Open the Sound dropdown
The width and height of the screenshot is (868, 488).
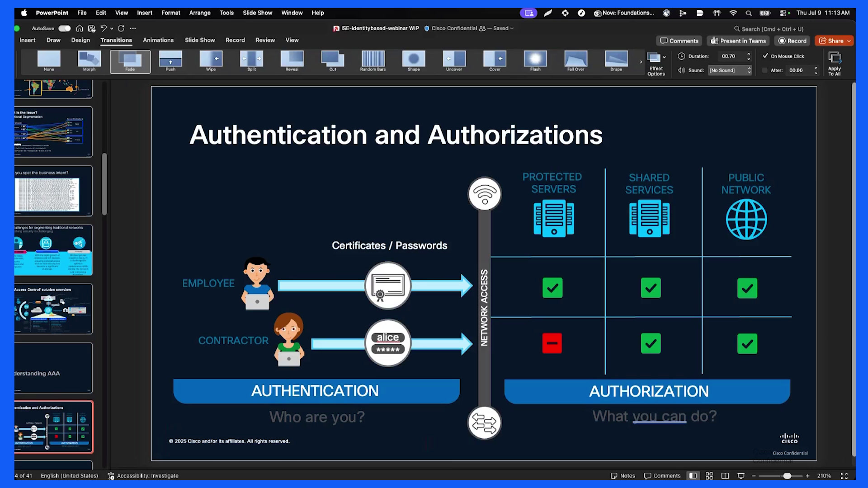(730, 70)
